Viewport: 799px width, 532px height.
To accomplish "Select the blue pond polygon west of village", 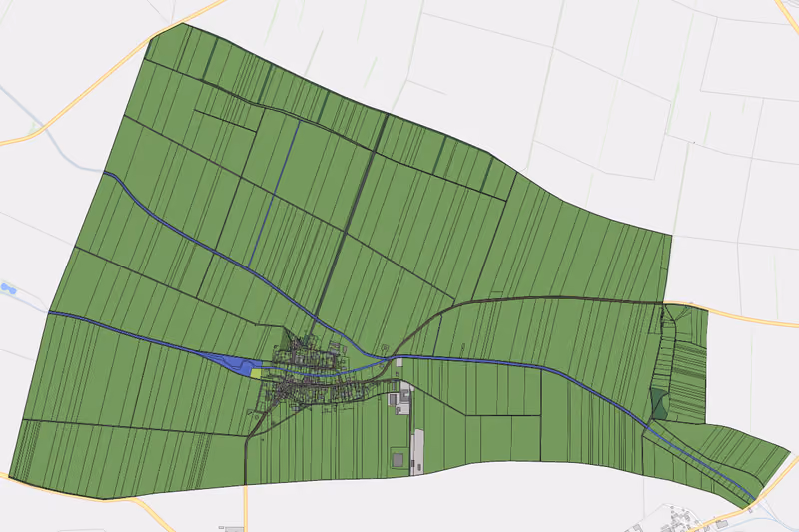I will pos(237,365).
